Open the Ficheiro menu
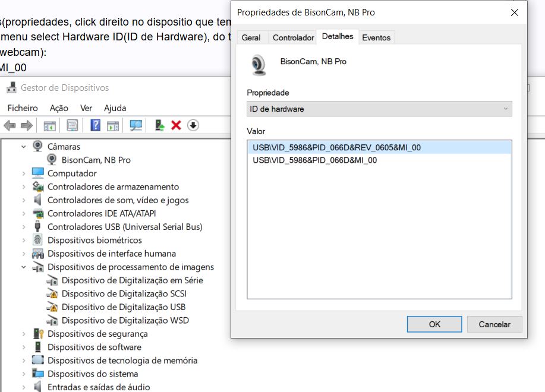The image size is (545, 392). click(x=23, y=108)
